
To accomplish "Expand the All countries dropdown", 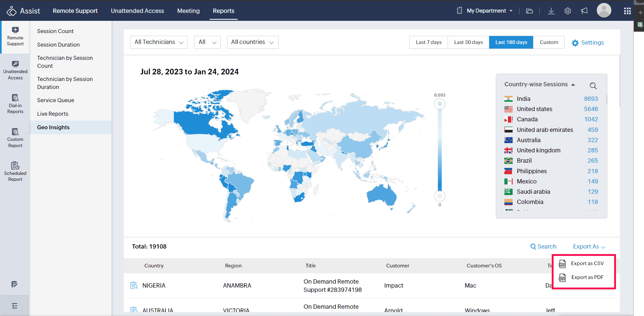I will [253, 42].
